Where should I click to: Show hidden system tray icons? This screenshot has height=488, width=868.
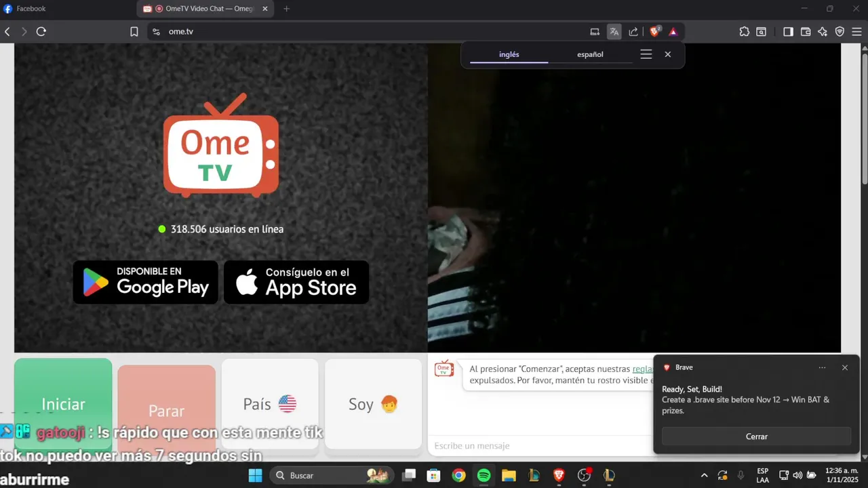(x=704, y=475)
